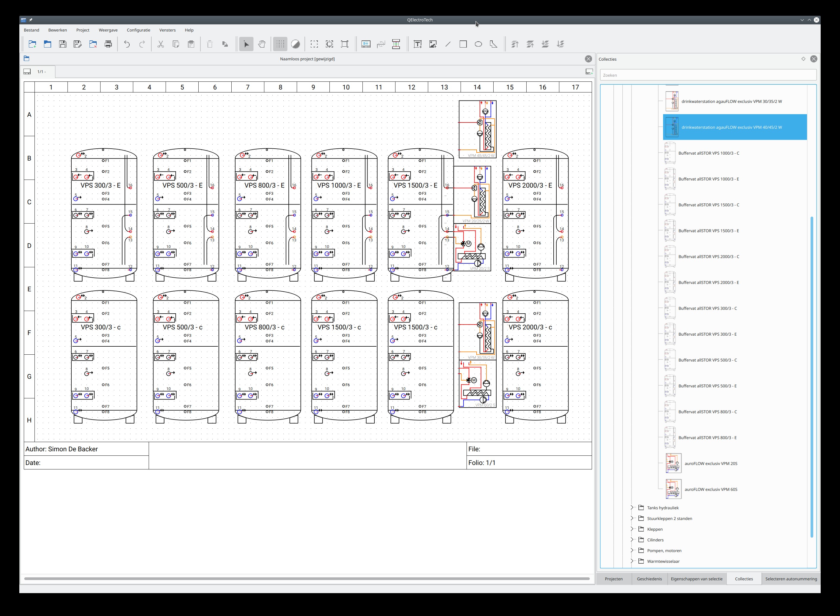
Task: Select the polygon drawing tool
Action: (x=494, y=44)
